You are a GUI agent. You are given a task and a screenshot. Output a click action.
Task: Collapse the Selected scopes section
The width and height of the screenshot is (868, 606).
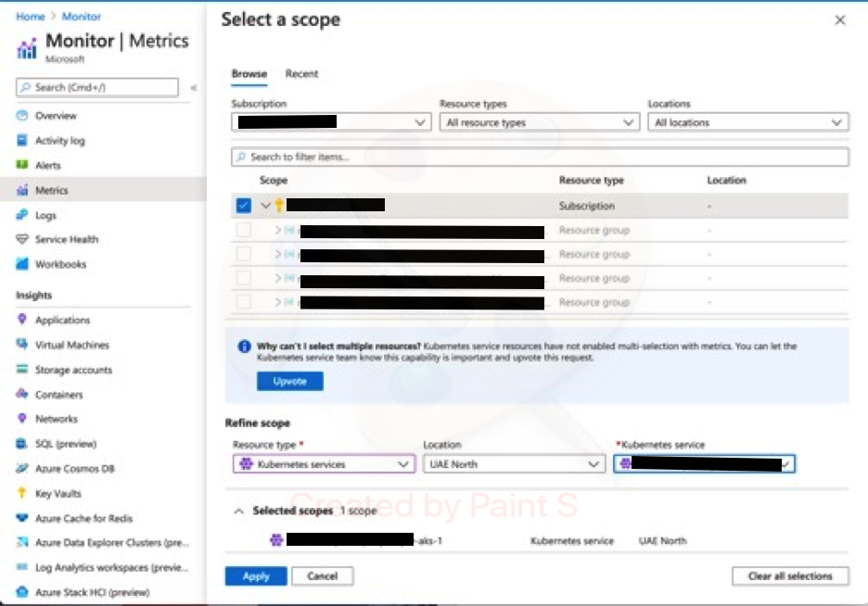238,511
